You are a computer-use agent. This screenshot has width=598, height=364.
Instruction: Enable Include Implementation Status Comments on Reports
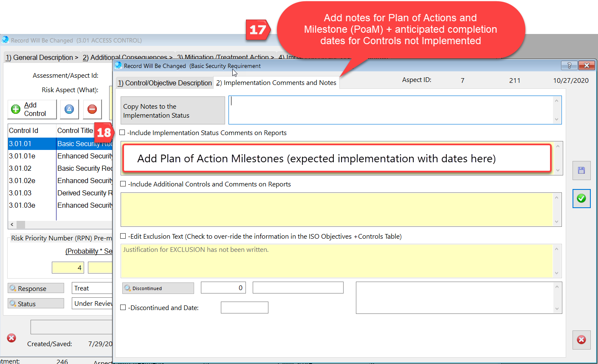coord(122,133)
